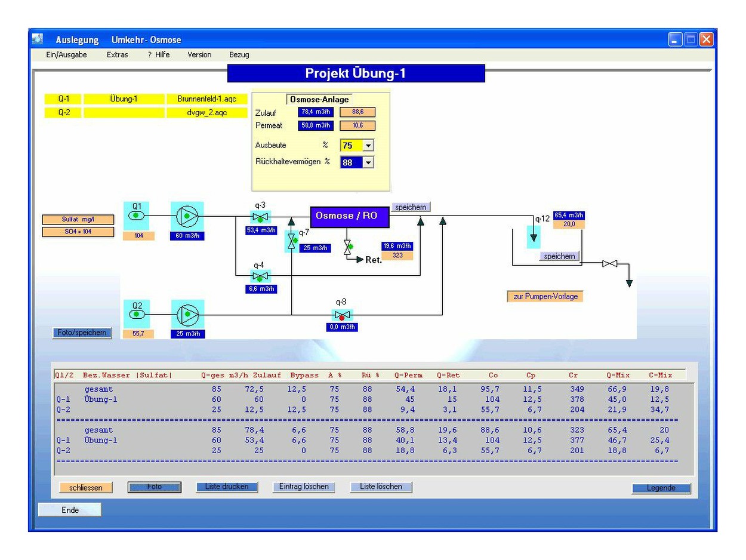The image size is (746, 560).
Task: Click the Q2 source inlet icon
Action: (x=137, y=313)
